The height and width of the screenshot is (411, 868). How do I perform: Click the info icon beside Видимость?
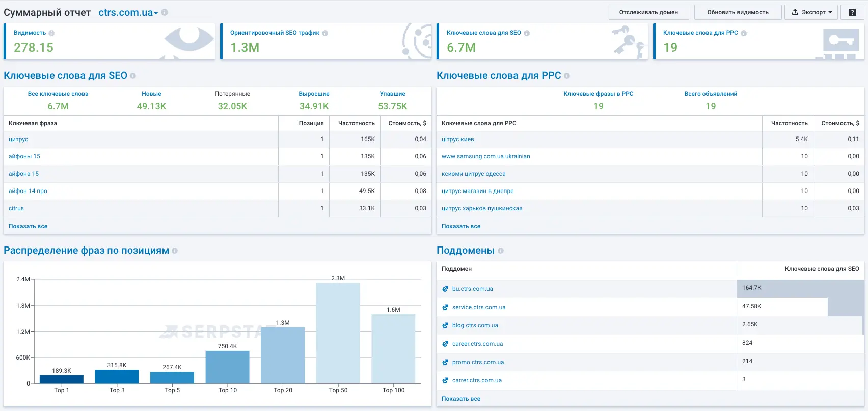51,33
